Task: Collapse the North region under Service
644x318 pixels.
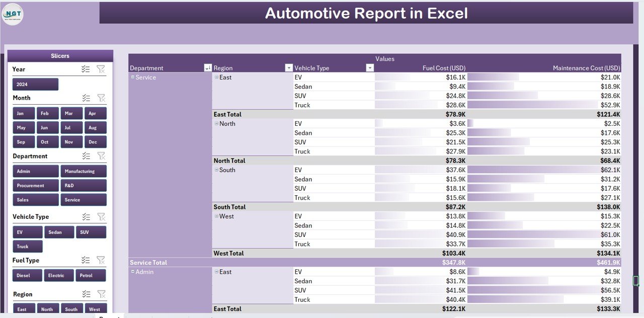Action: point(216,124)
